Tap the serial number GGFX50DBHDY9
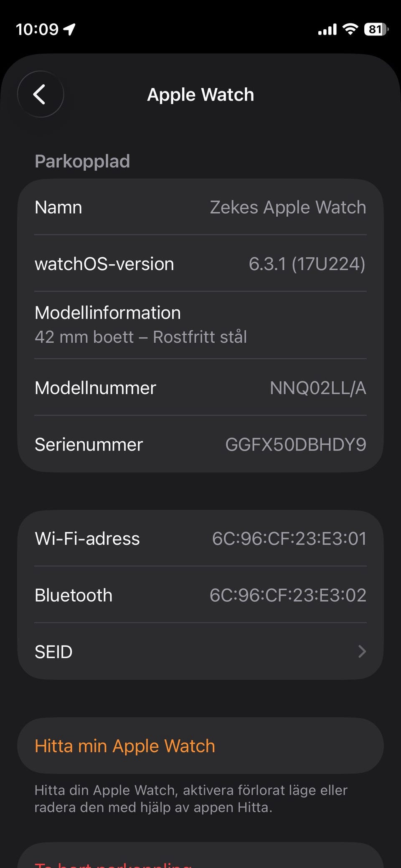This screenshot has width=401, height=868. point(295,445)
